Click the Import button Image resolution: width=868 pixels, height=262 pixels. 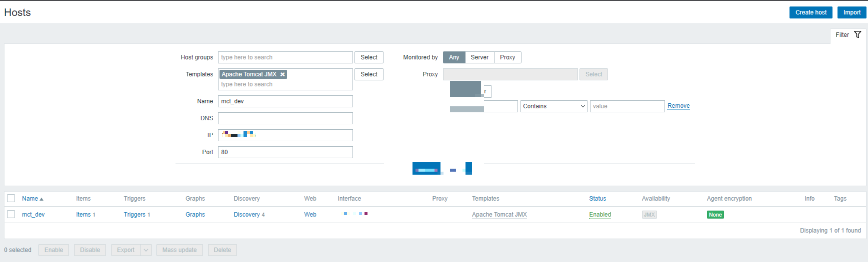[x=852, y=12]
